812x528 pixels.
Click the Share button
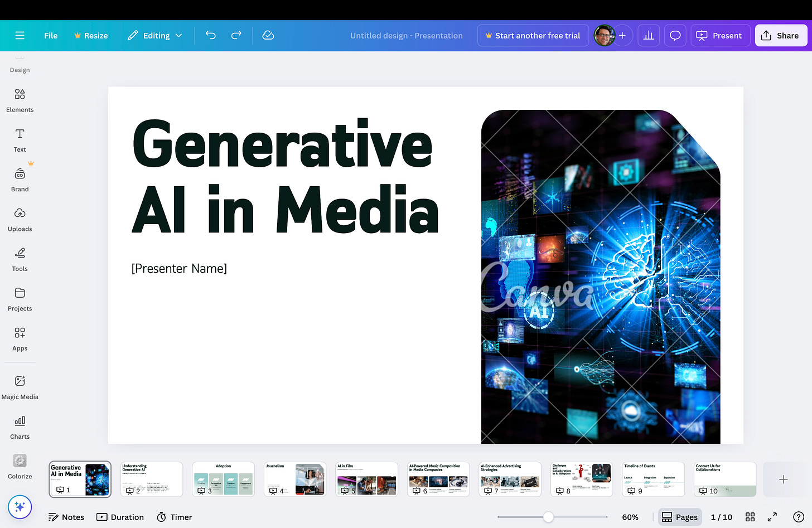coord(781,35)
